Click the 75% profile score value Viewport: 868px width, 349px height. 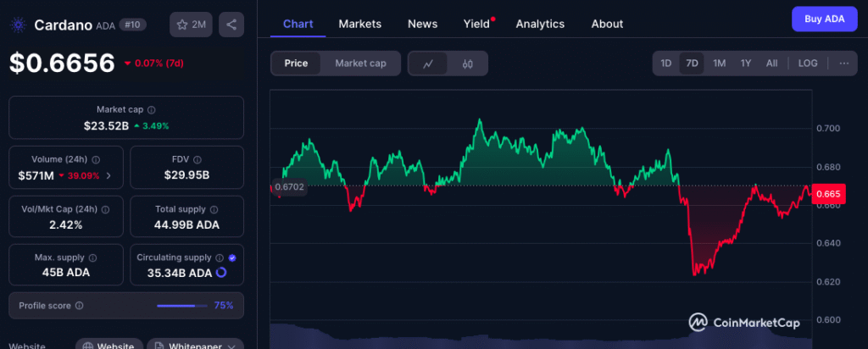coord(224,305)
